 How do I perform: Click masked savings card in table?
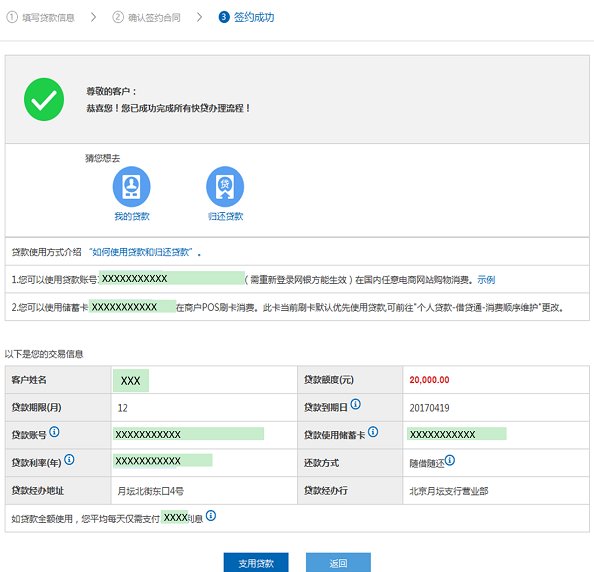(x=456, y=434)
